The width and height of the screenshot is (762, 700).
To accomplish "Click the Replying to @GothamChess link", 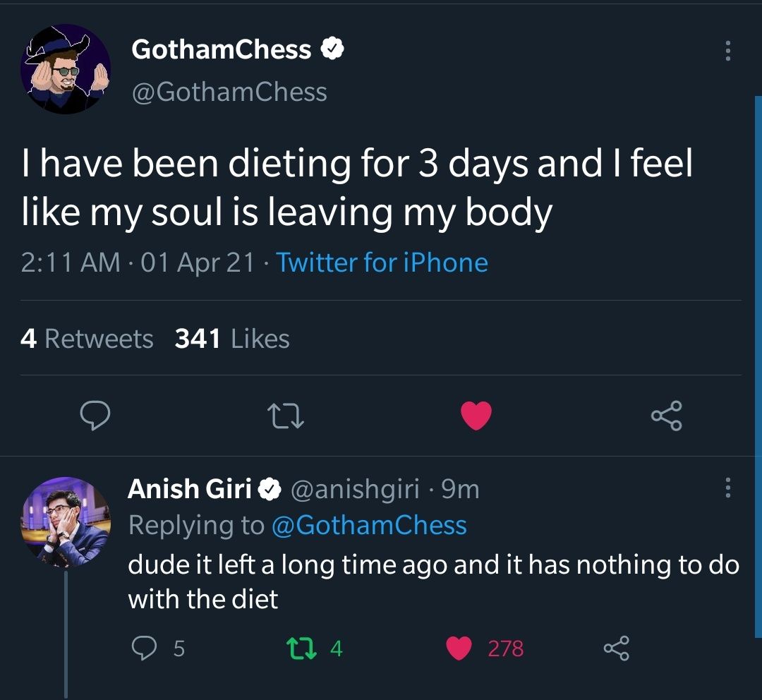I will (x=298, y=525).
